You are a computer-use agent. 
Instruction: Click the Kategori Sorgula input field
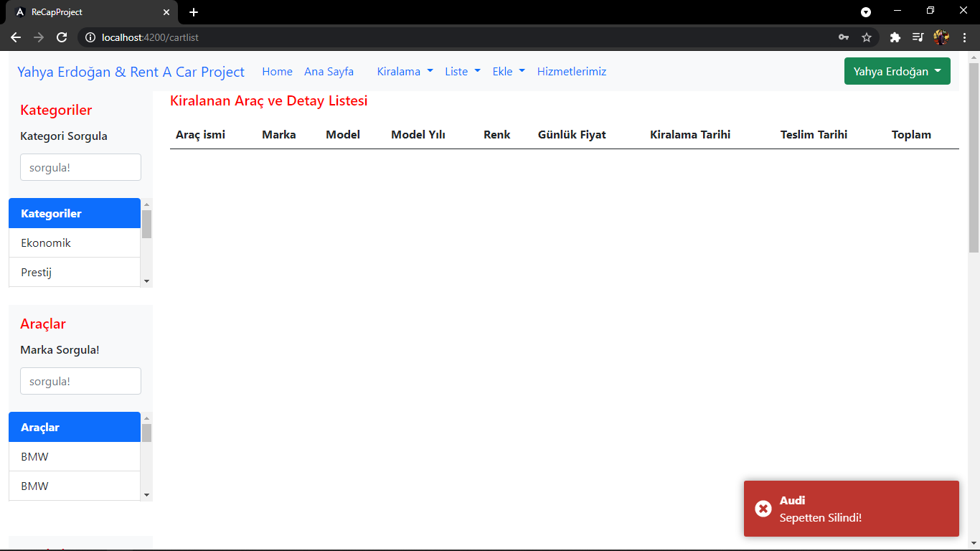[x=80, y=166]
